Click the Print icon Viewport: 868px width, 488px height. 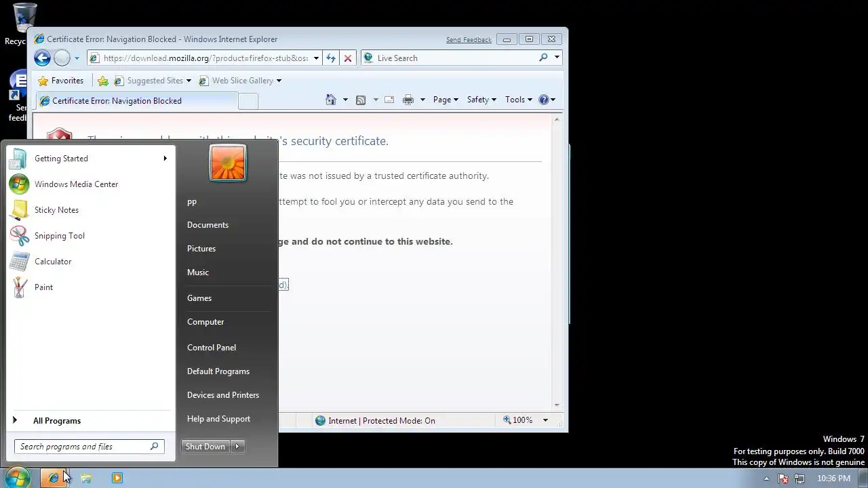coord(408,100)
